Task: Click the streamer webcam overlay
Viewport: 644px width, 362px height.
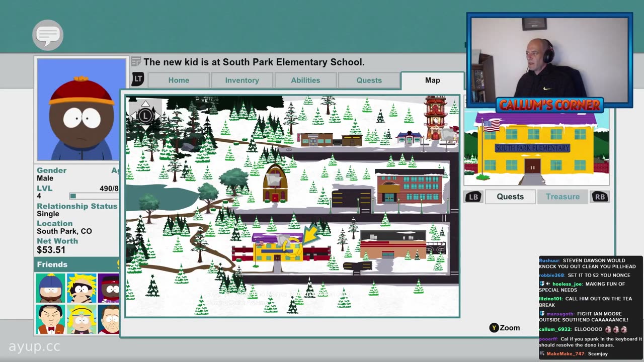Action: pyautogui.click(x=549, y=60)
